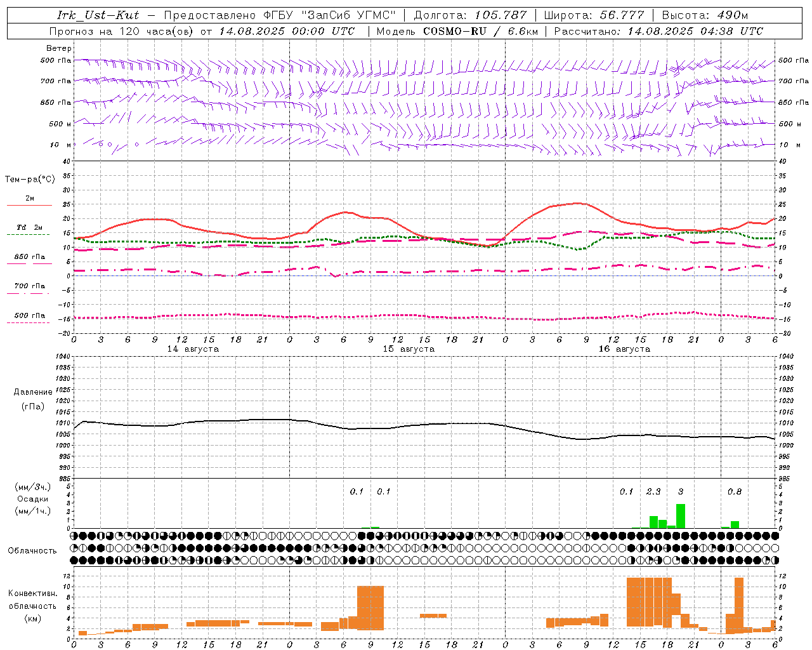
Task: Click the computed time 14.08.2025 04:38 UTC
Action: coord(695,31)
